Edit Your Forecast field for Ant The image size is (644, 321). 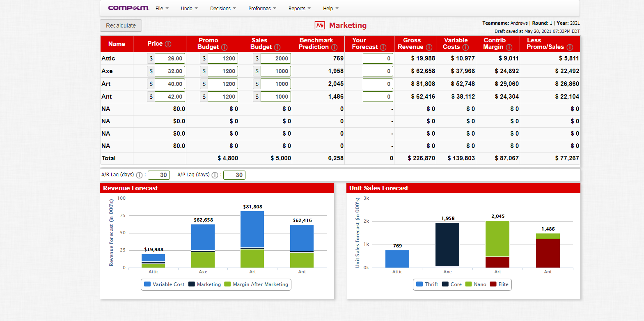coord(378,97)
